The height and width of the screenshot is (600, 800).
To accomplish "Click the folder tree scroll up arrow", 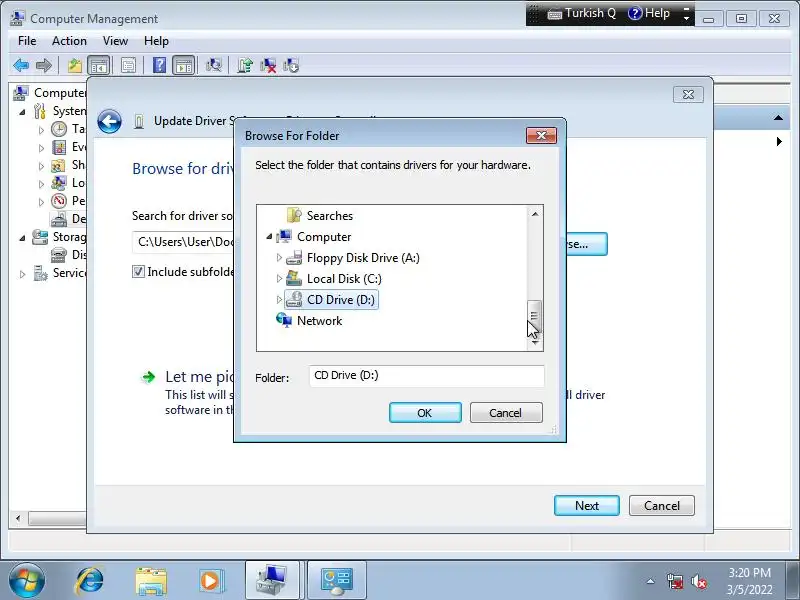I will pos(535,214).
